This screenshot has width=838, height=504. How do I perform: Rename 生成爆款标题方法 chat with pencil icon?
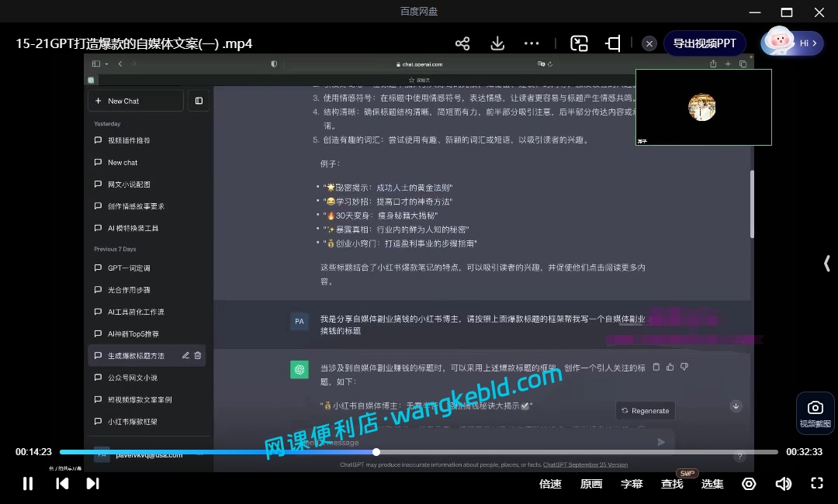(185, 356)
